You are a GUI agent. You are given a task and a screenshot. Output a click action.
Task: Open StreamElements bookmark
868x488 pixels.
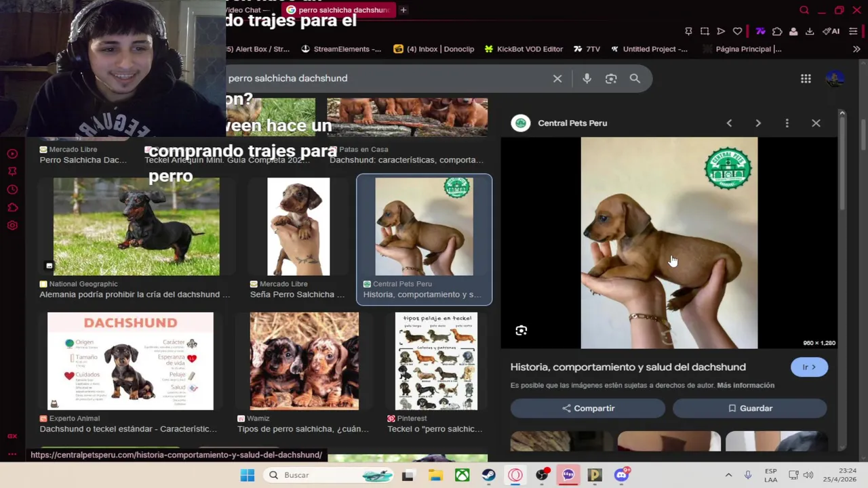(341, 49)
